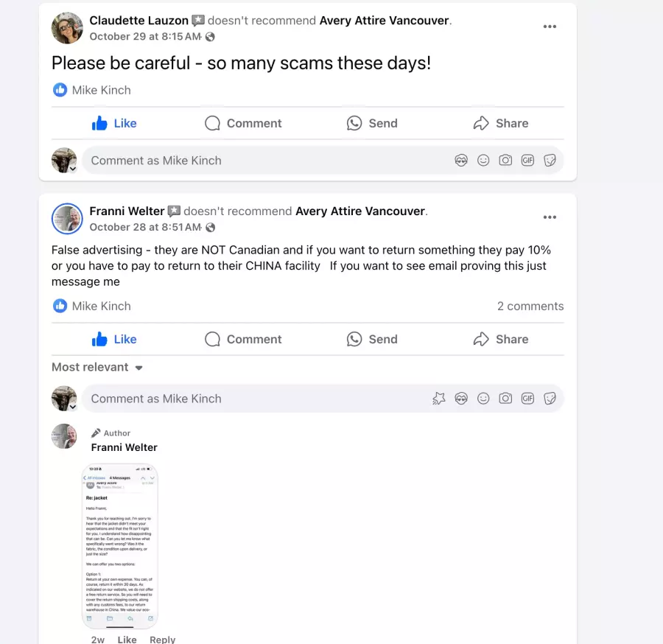Toggle Like on Franni Welter's post
This screenshot has width=663, height=644.
click(x=114, y=339)
